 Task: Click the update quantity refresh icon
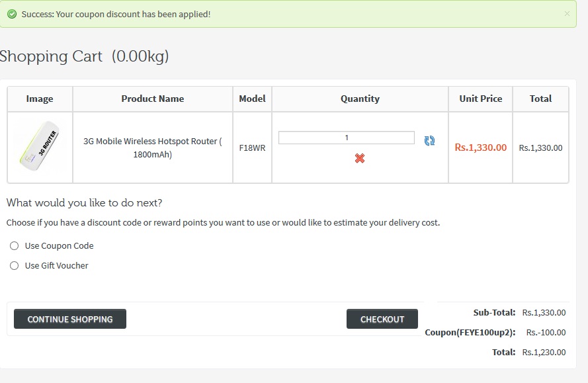coord(429,141)
